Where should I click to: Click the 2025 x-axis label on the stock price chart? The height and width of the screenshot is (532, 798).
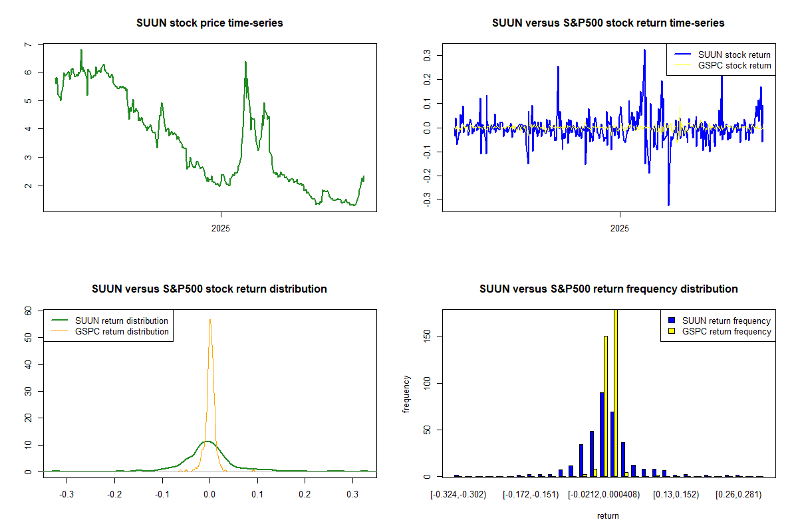click(220, 229)
